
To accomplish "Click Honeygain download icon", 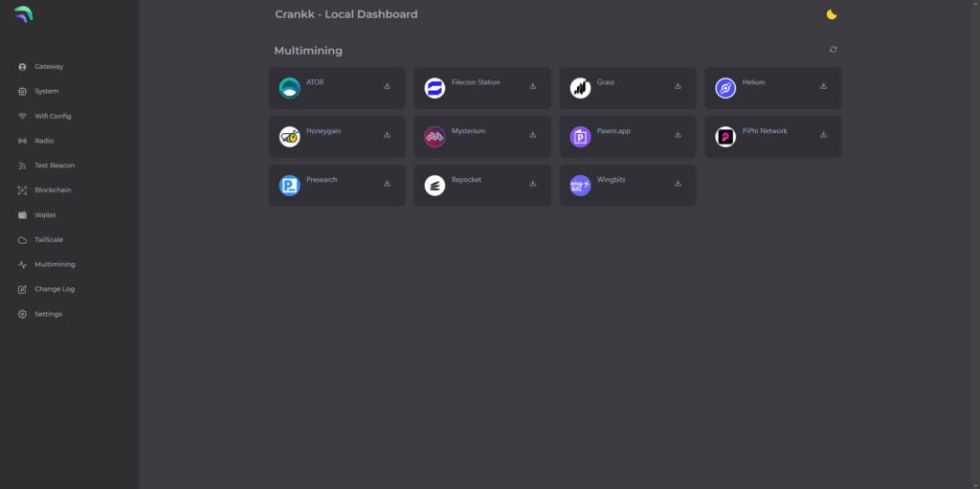I will point(387,134).
